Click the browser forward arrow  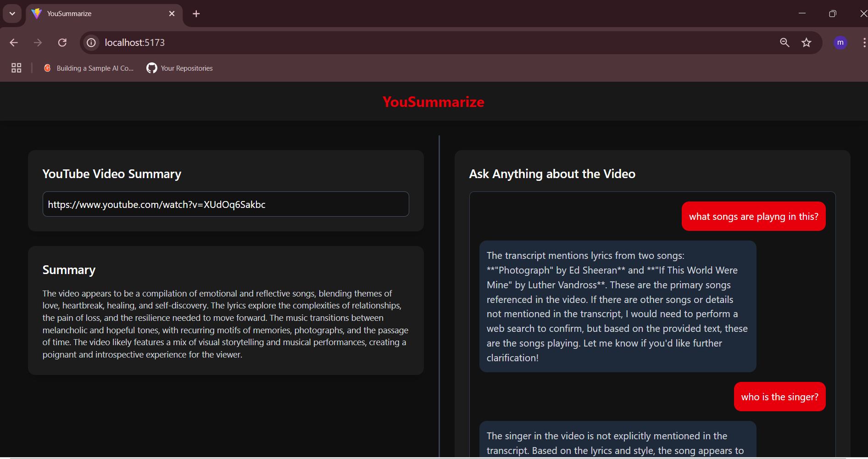pyautogui.click(x=38, y=43)
